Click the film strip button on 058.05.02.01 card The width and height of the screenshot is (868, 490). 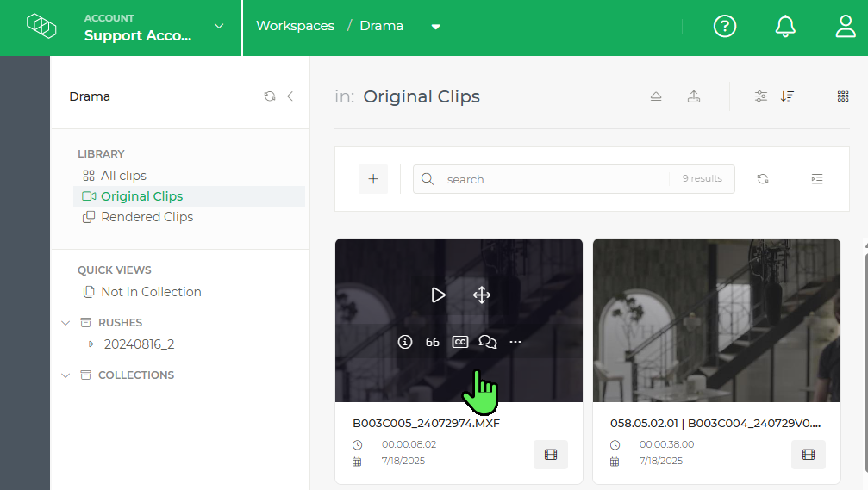809,455
